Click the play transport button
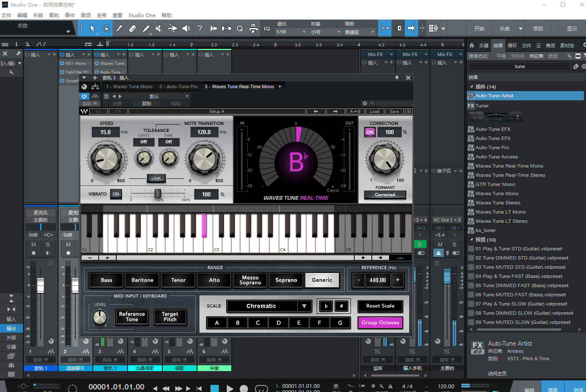This screenshot has height=392, width=586. (230, 389)
